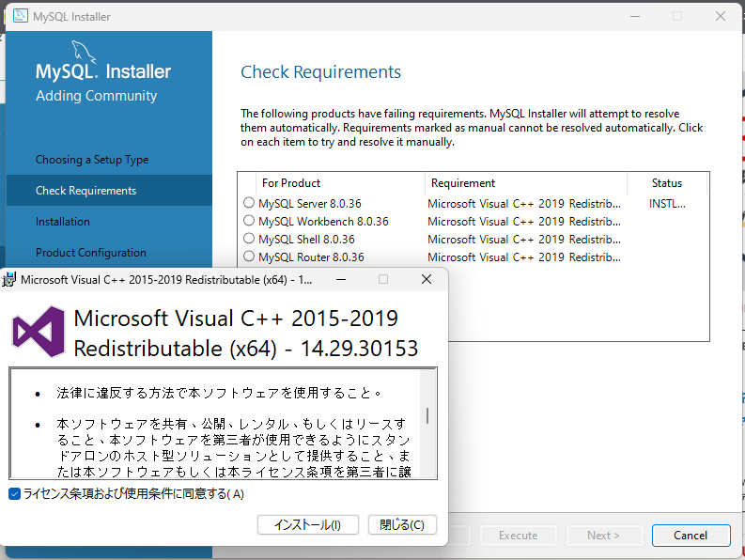Select the MySQL Router 8.0.36 radio button
Screen dimensions: 745x560
tap(249, 257)
